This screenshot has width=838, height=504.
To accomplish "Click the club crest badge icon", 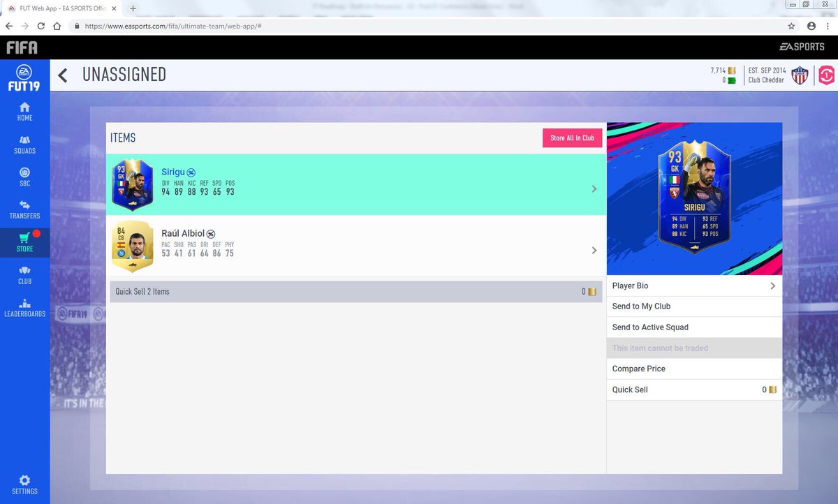I will point(800,75).
